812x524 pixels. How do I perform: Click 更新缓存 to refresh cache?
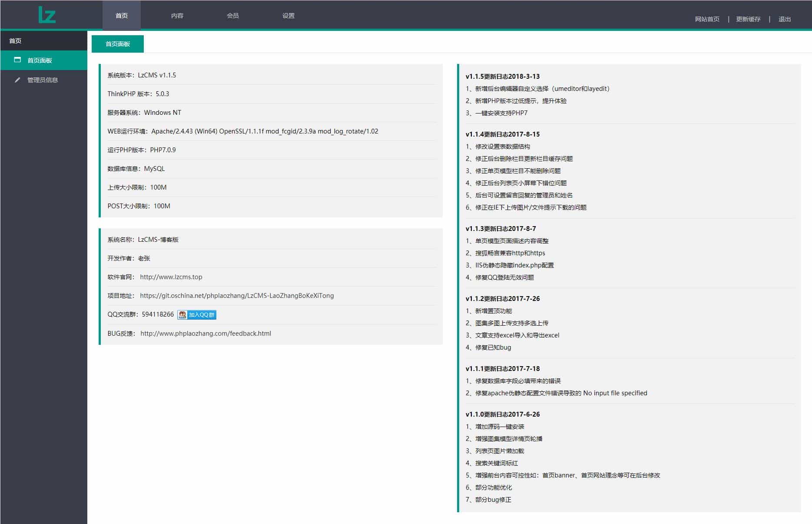[x=748, y=19]
